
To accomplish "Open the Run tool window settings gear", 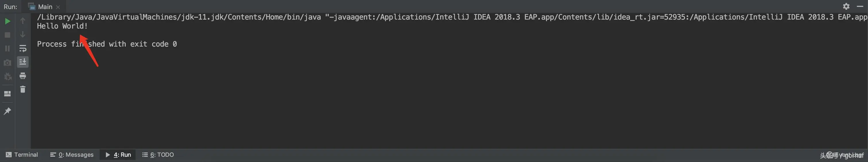I will (x=846, y=6).
